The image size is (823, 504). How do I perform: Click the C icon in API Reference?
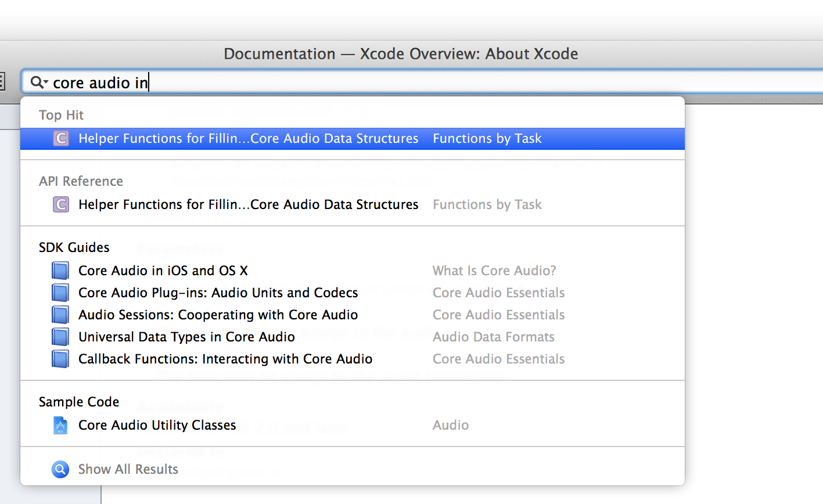61,204
